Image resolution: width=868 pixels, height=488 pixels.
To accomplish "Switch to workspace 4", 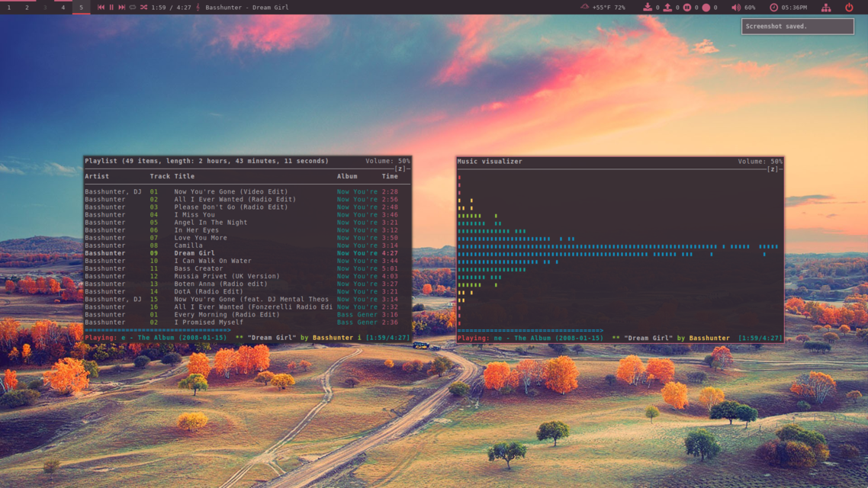I will 64,7.
